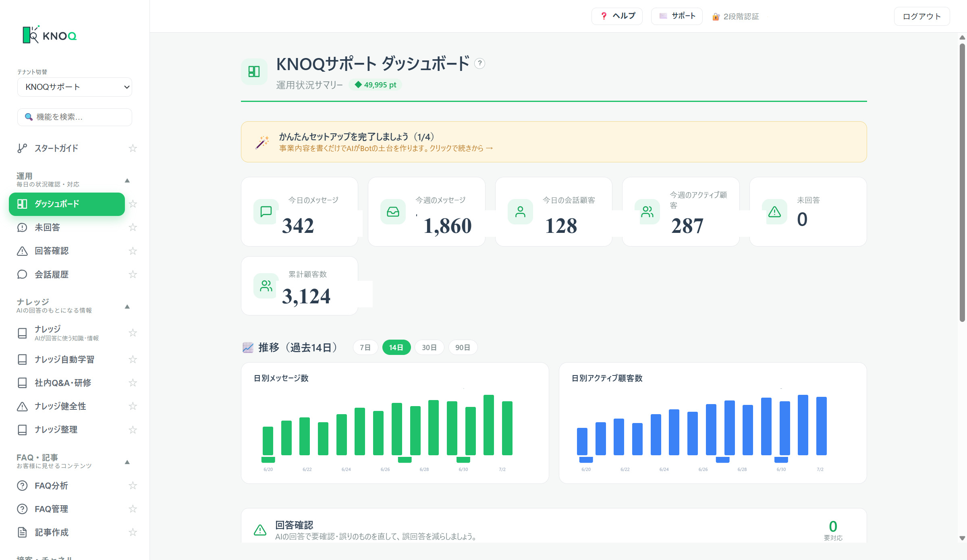Click 今日のメッセージ chat bubble icon
This screenshot has height=560, width=967.
(266, 212)
